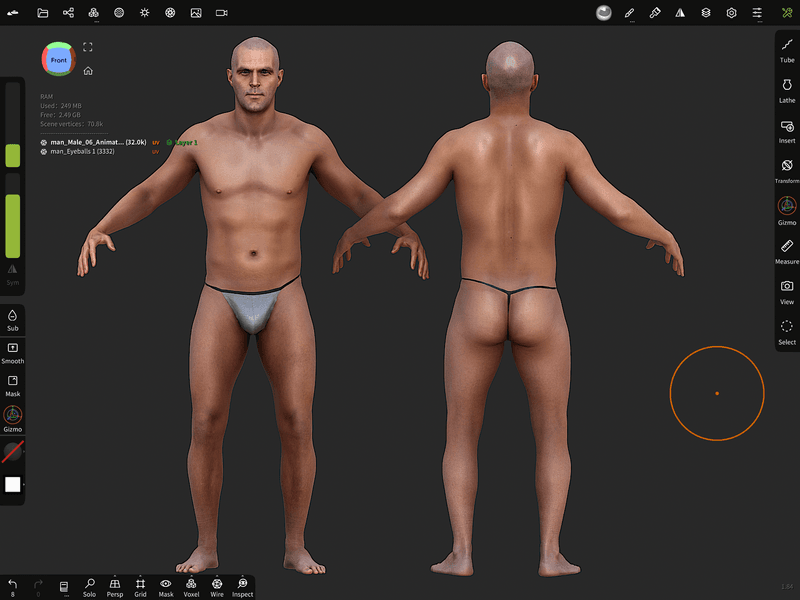Select the View tool
Image resolution: width=800 pixels, height=600 pixels.
point(787,292)
